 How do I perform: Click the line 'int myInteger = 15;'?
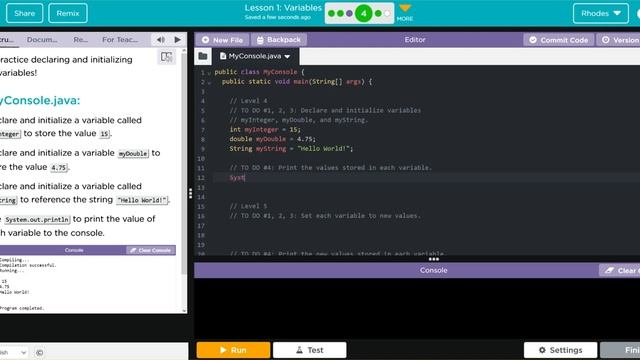[x=265, y=129]
